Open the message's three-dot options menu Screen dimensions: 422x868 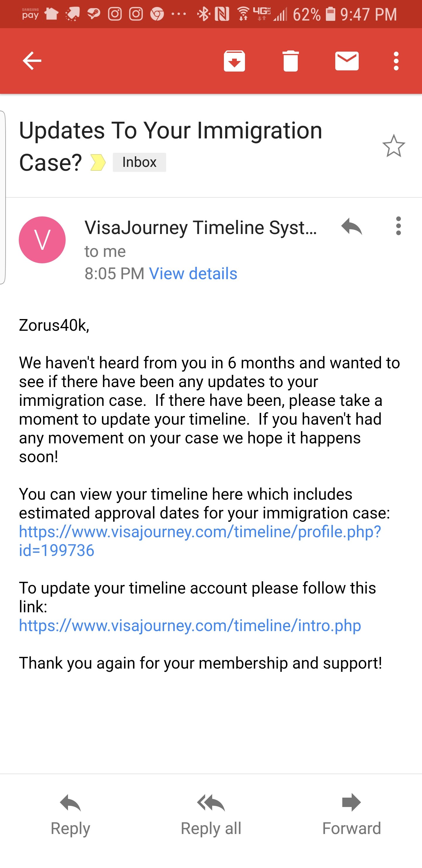[399, 226]
